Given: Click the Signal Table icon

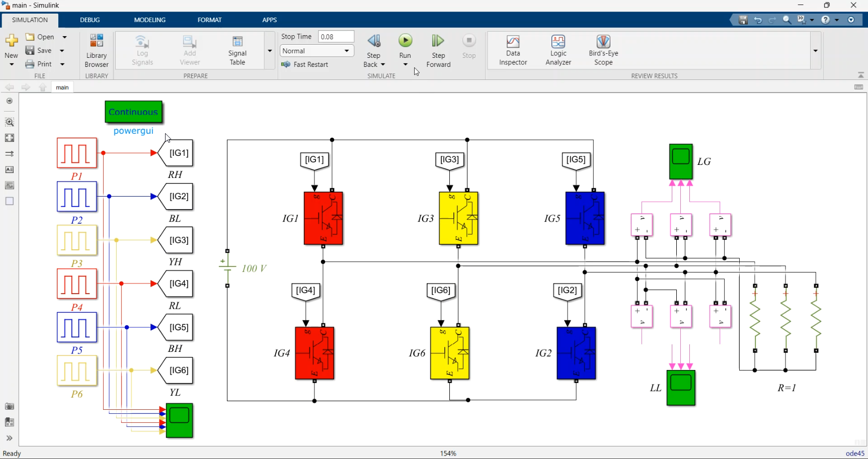Looking at the screenshot, I should coord(238,50).
